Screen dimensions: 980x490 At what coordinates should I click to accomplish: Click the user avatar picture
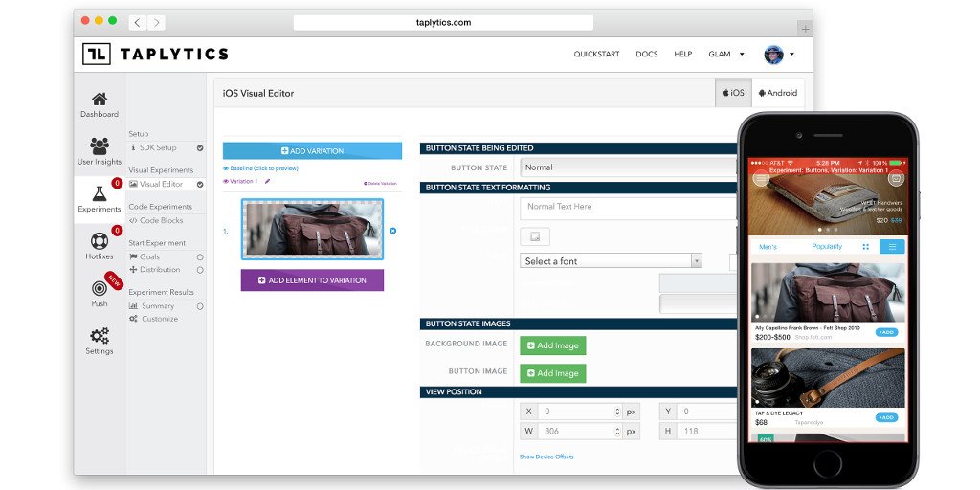click(x=773, y=55)
